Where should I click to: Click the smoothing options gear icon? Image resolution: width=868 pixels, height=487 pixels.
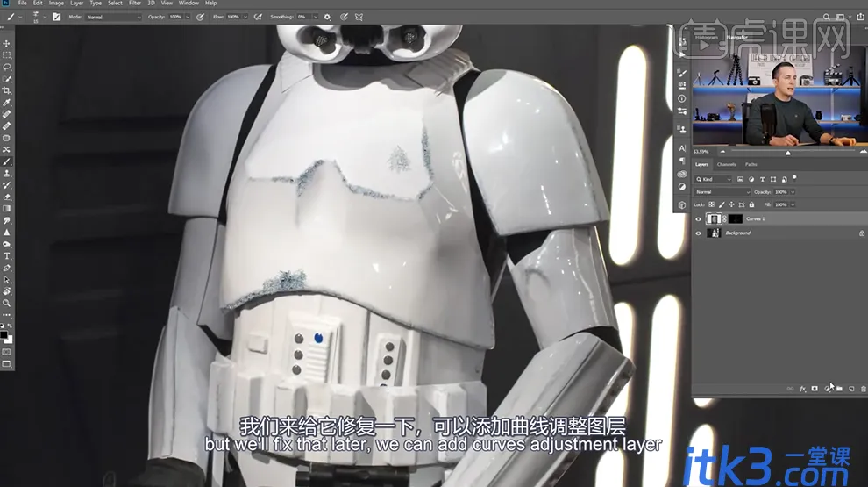[x=327, y=18]
